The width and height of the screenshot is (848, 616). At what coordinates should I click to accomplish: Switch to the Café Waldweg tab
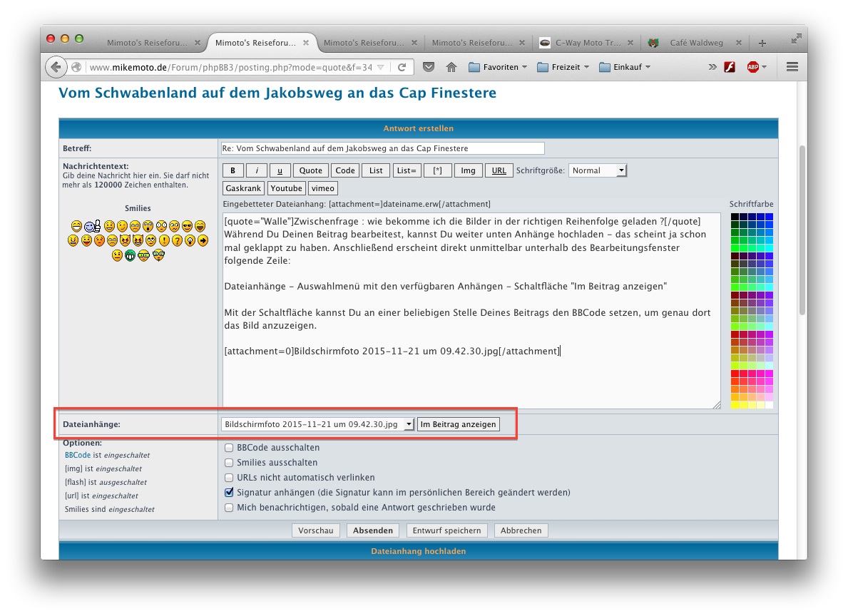tap(695, 43)
